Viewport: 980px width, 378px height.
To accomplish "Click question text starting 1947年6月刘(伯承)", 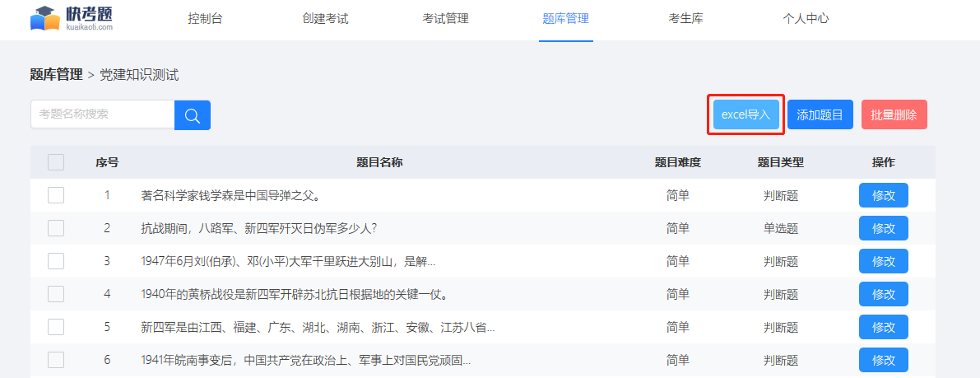I will [288, 262].
